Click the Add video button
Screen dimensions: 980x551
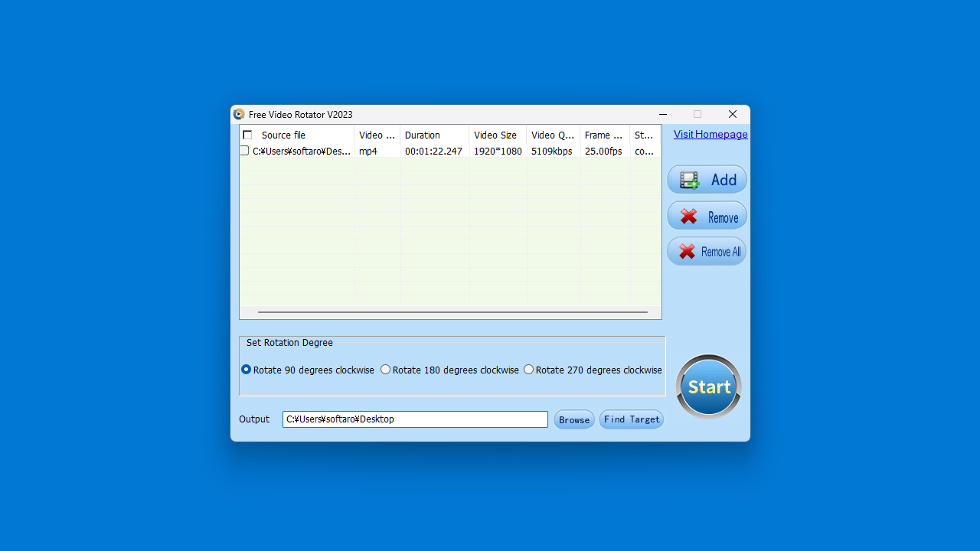click(x=707, y=180)
